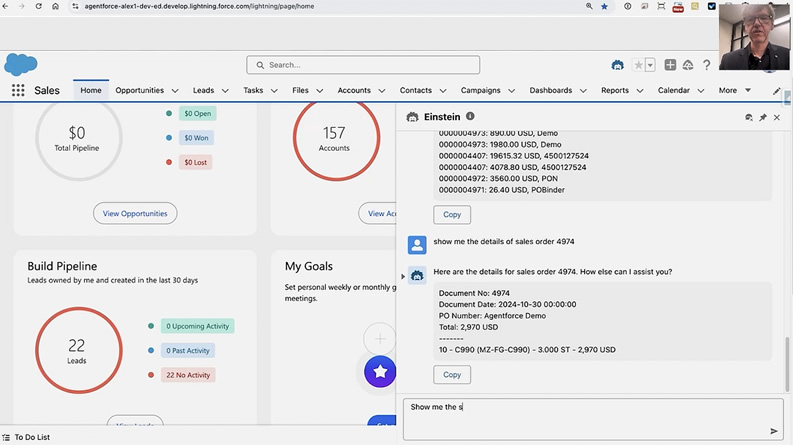
Task: Click the browser address bar URL
Action: (199, 6)
